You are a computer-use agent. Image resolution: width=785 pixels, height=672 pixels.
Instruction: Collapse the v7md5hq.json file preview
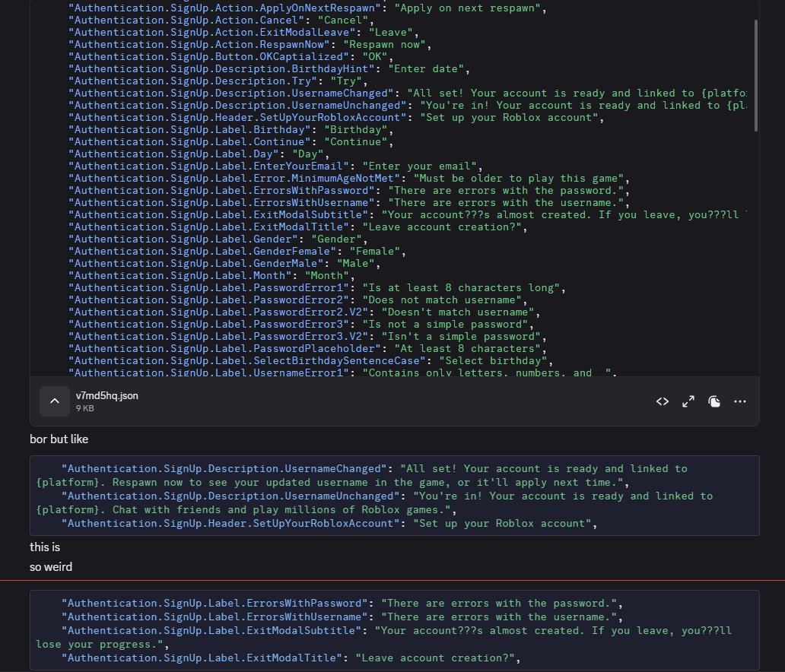[x=55, y=401]
